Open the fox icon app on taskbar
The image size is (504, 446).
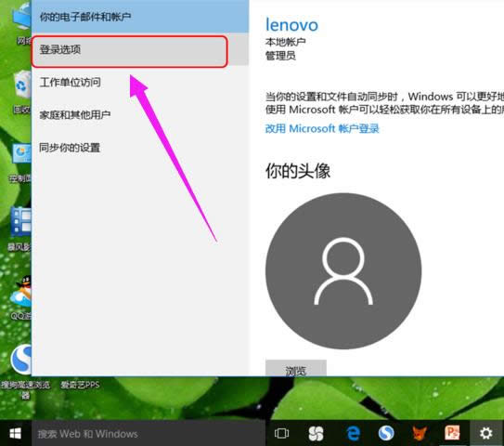point(420,433)
